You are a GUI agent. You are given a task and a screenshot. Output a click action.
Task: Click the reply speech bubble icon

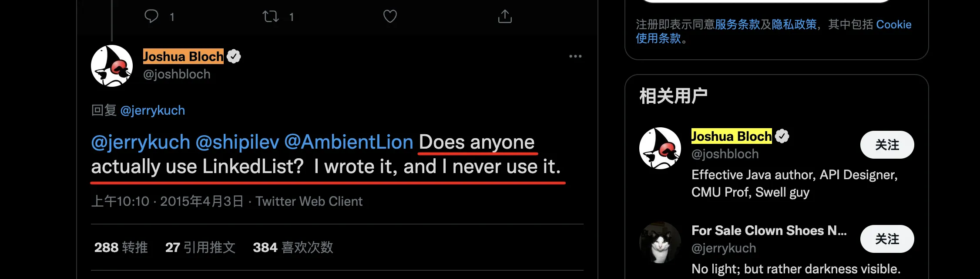pos(151,17)
